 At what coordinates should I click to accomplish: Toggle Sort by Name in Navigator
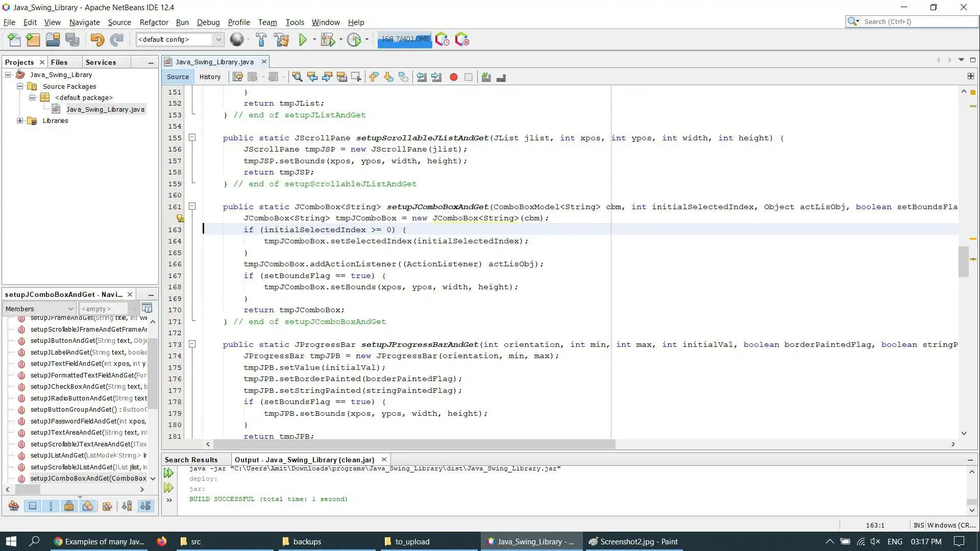(127, 506)
